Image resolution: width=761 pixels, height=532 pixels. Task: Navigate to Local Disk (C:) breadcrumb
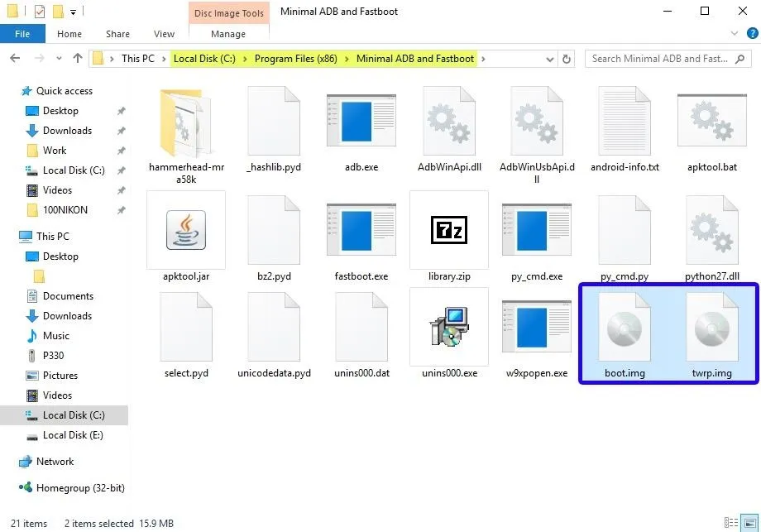click(204, 59)
